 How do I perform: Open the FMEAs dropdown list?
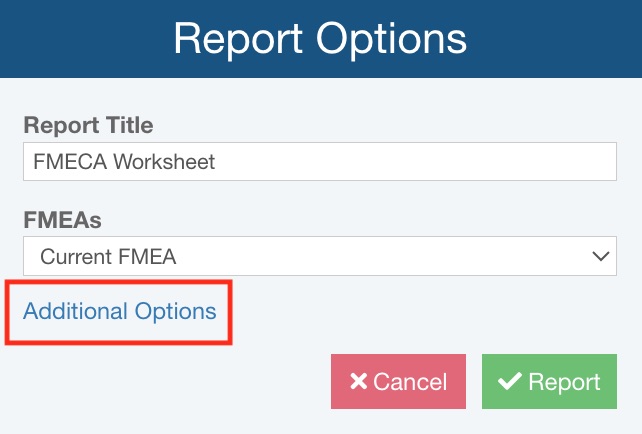coord(319,256)
